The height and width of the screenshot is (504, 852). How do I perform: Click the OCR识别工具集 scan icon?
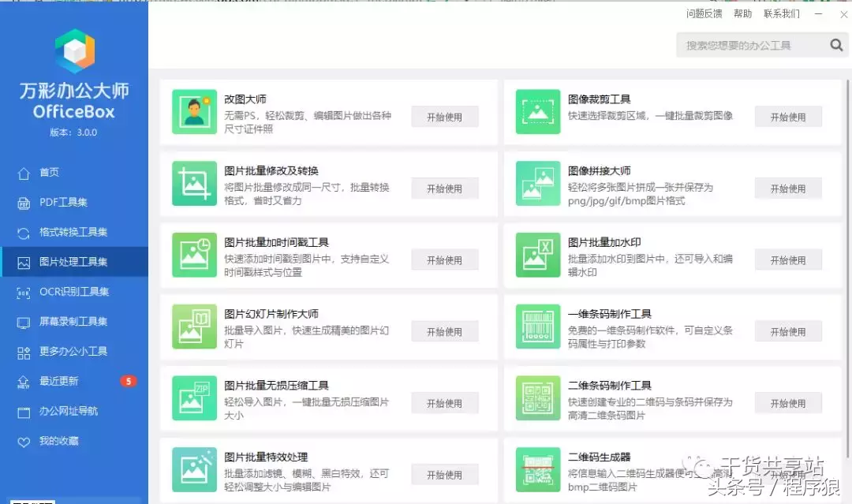24,293
